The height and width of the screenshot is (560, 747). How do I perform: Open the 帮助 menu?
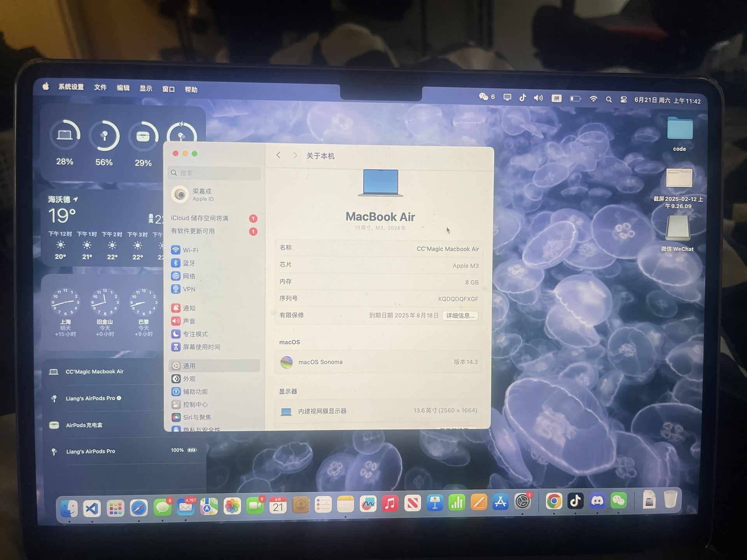pyautogui.click(x=191, y=90)
